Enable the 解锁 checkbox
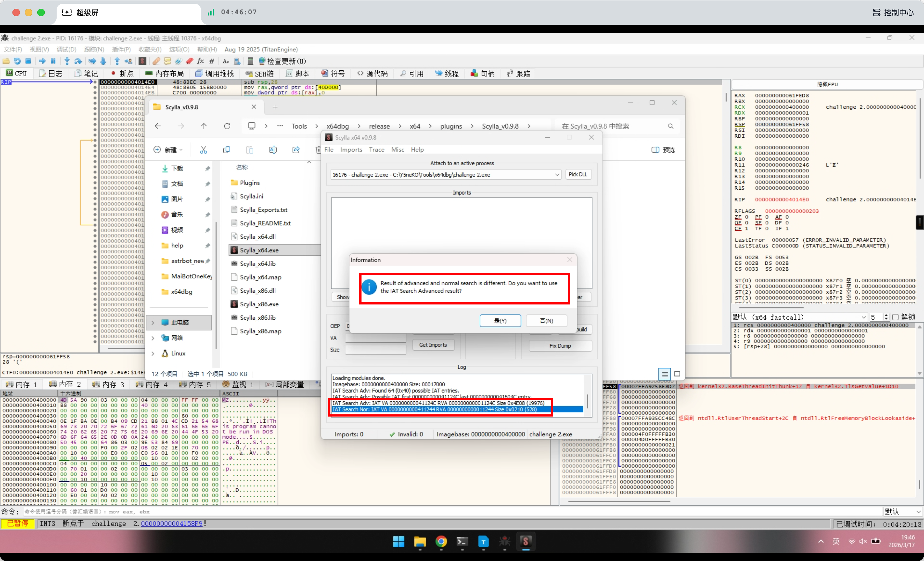Image resolution: width=924 pixels, height=561 pixels. point(895,317)
